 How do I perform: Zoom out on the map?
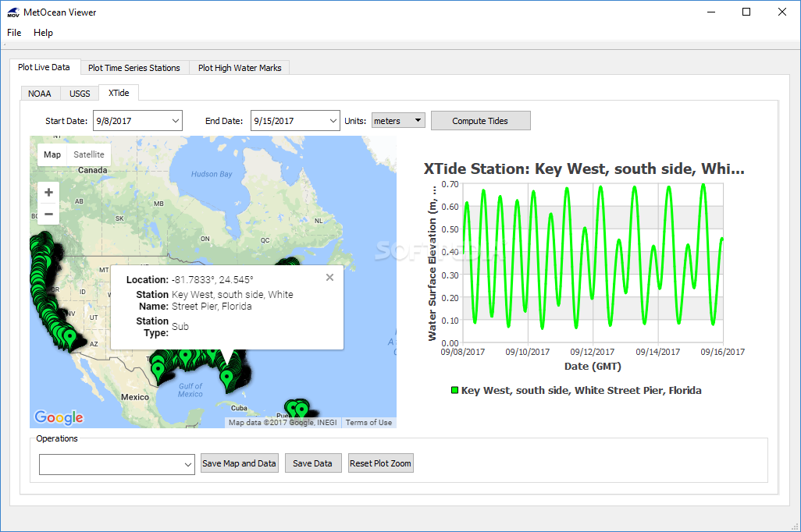click(48, 214)
